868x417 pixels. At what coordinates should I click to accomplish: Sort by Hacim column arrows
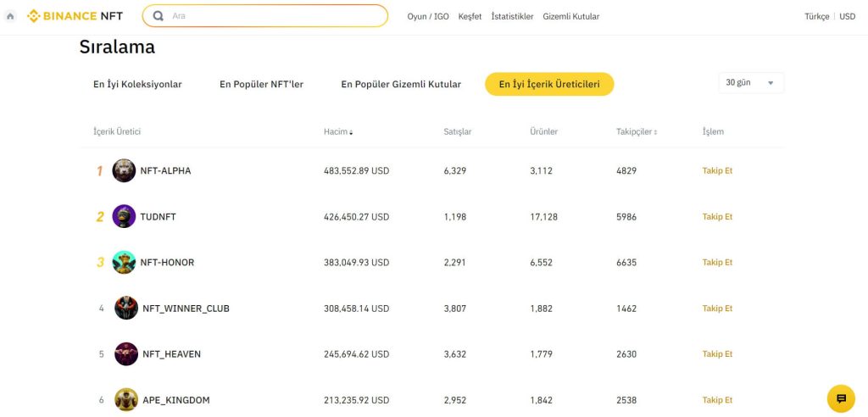(351, 132)
